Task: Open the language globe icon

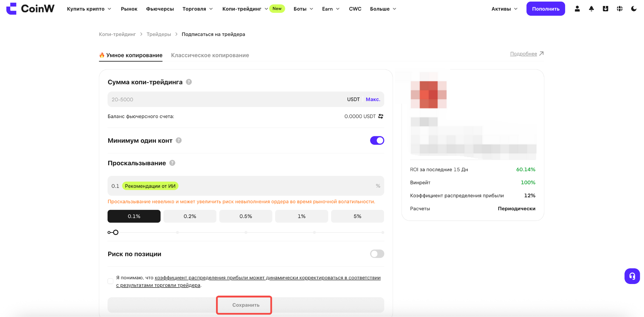Action: pos(619,9)
